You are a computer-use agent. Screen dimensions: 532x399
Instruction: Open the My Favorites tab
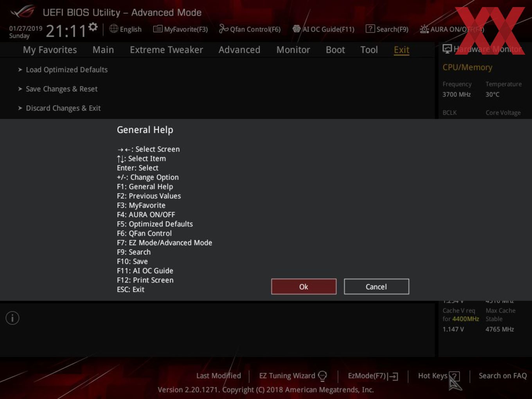pos(50,50)
